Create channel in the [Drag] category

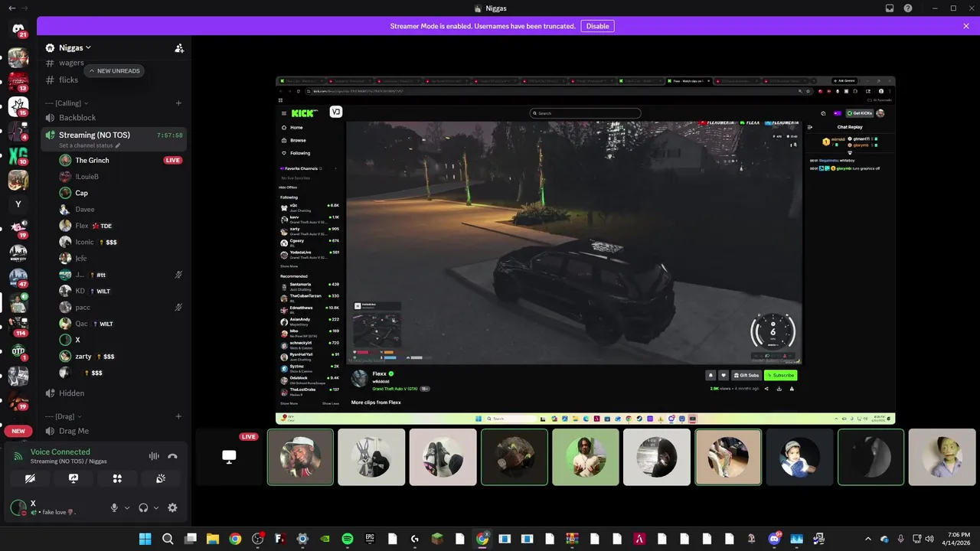(x=178, y=416)
